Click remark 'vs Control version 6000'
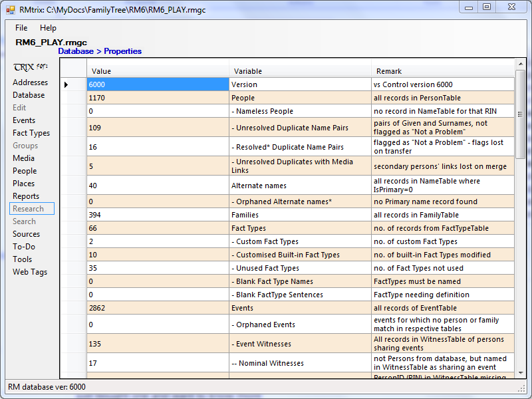The image size is (532, 399). [443, 84]
